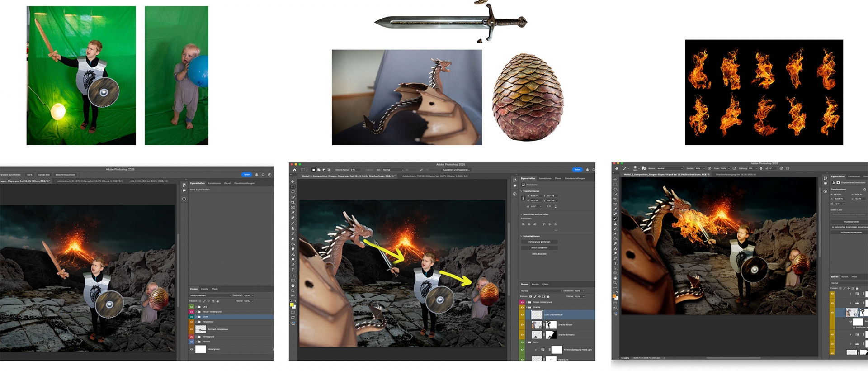Click the flip horizontal icon under Transformieren

tap(549, 206)
